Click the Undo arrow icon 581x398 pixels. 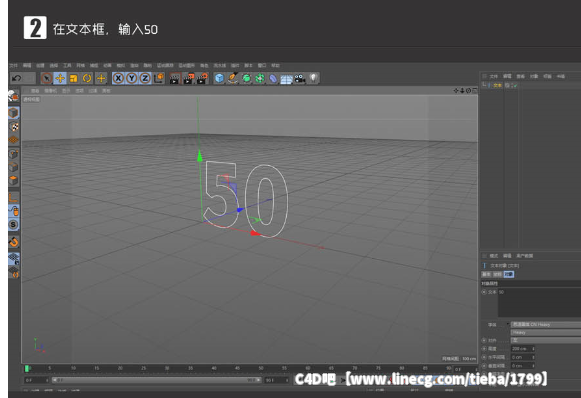coord(16,78)
